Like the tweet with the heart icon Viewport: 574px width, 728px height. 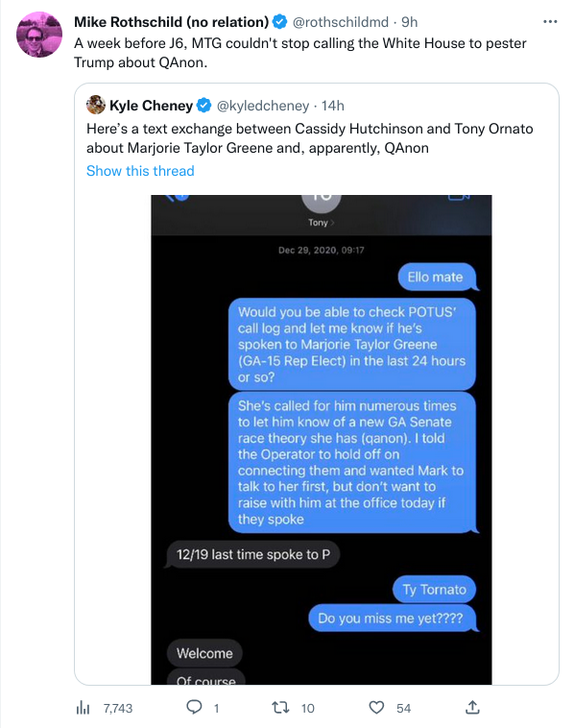pyautogui.click(x=376, y=708)
